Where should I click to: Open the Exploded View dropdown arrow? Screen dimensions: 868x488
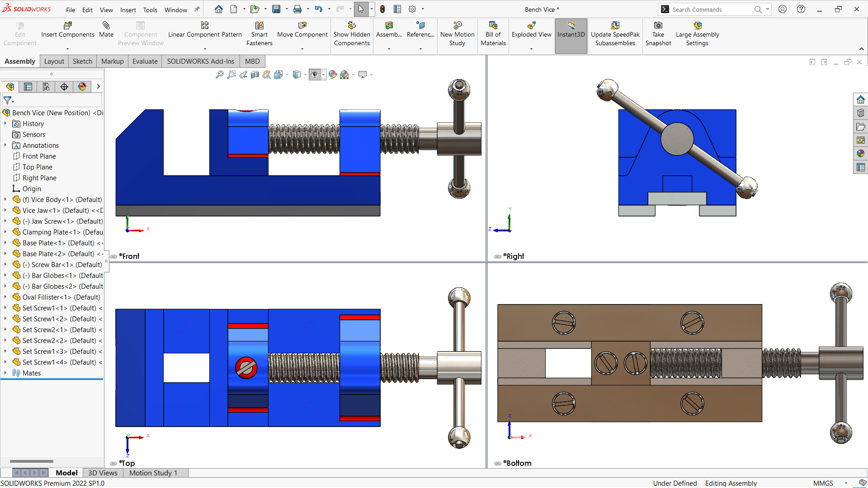(531, 49)
